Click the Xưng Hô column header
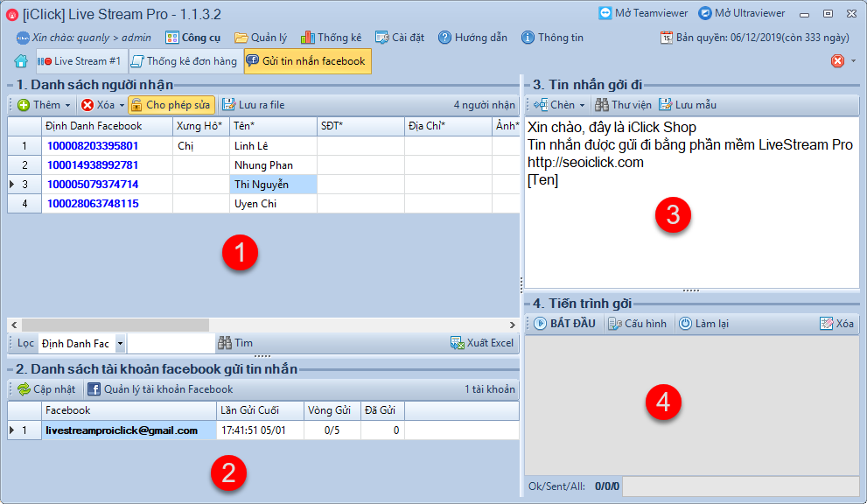867x504 pixels. pyautogui.click(x=201, y=126)
